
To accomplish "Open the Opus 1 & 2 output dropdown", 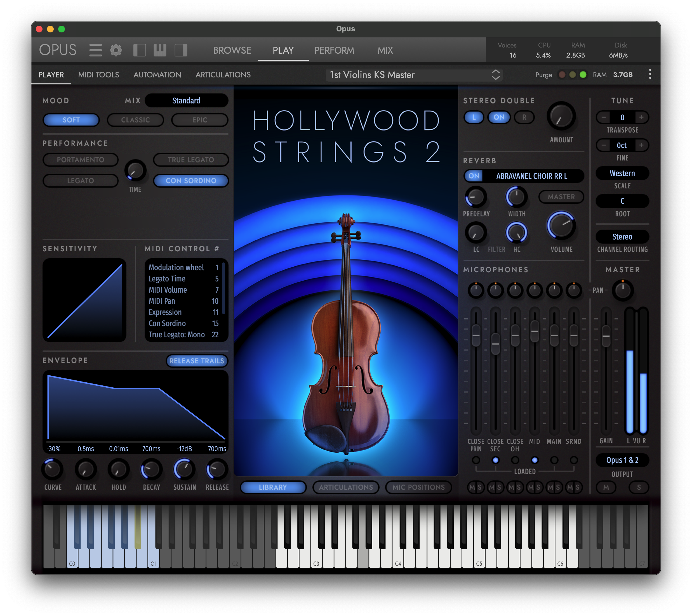I will pos(622,460).
